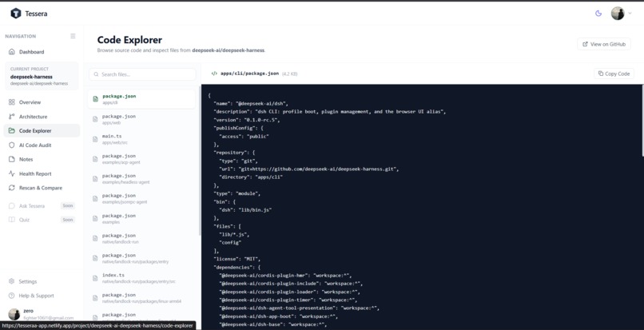Click the file list scrollbar
The image size is (644, 330).
[x=200, y=161]
